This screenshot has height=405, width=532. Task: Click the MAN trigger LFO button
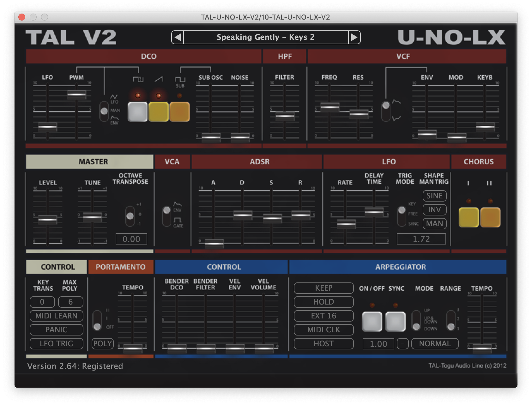click(x=434, y=224)
